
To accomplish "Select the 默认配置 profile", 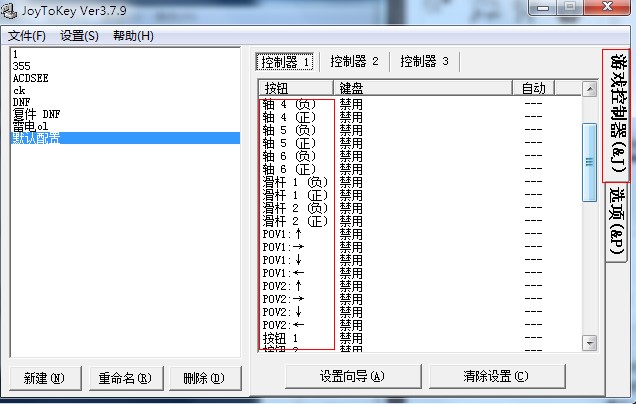I will (125, 138).
